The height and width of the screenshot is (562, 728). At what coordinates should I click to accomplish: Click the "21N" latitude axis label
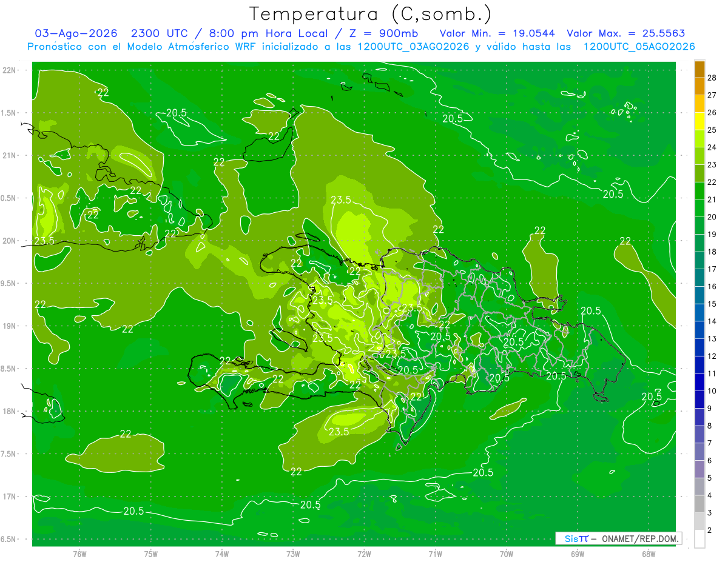point(9,155)
